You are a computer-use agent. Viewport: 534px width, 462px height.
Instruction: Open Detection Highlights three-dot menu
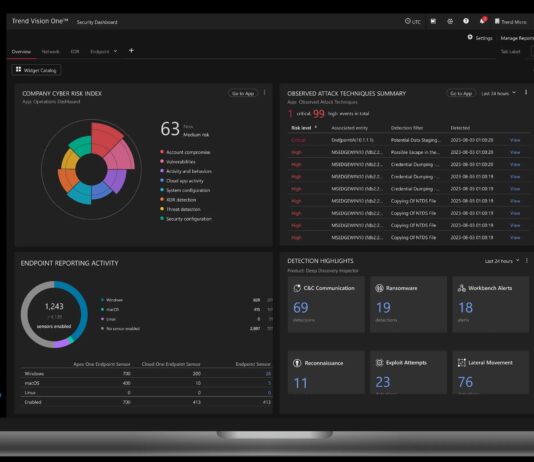click(x=527, y=260)
